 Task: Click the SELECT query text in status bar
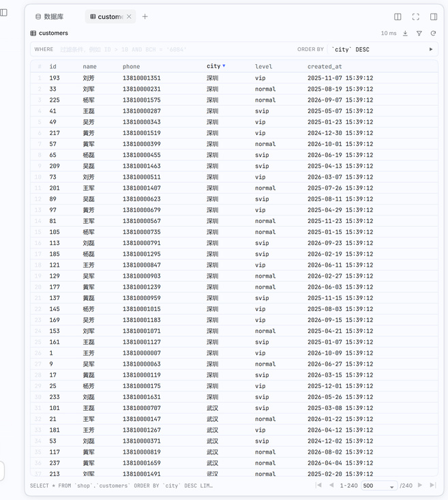(121, 486)
